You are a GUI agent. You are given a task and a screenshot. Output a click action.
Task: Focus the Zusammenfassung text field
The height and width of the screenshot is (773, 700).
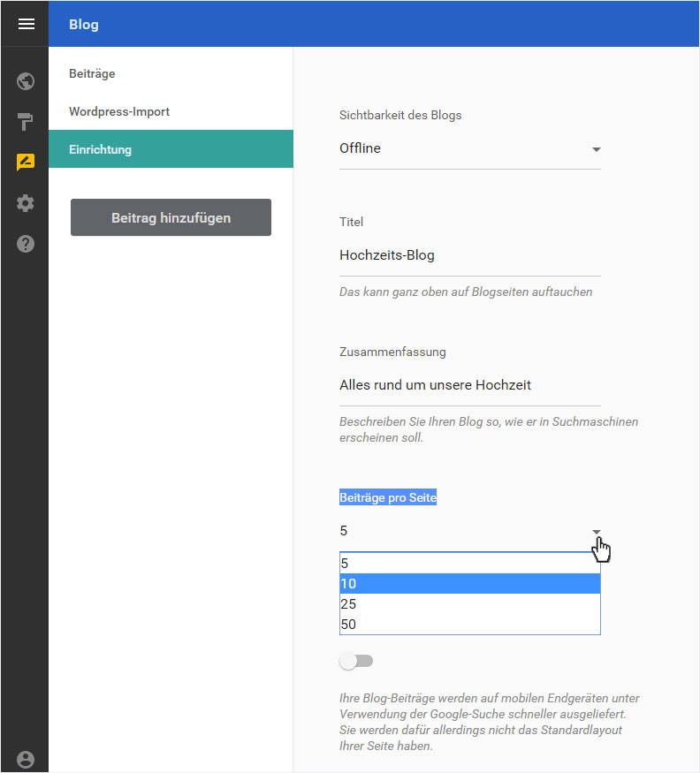point(469,385)
